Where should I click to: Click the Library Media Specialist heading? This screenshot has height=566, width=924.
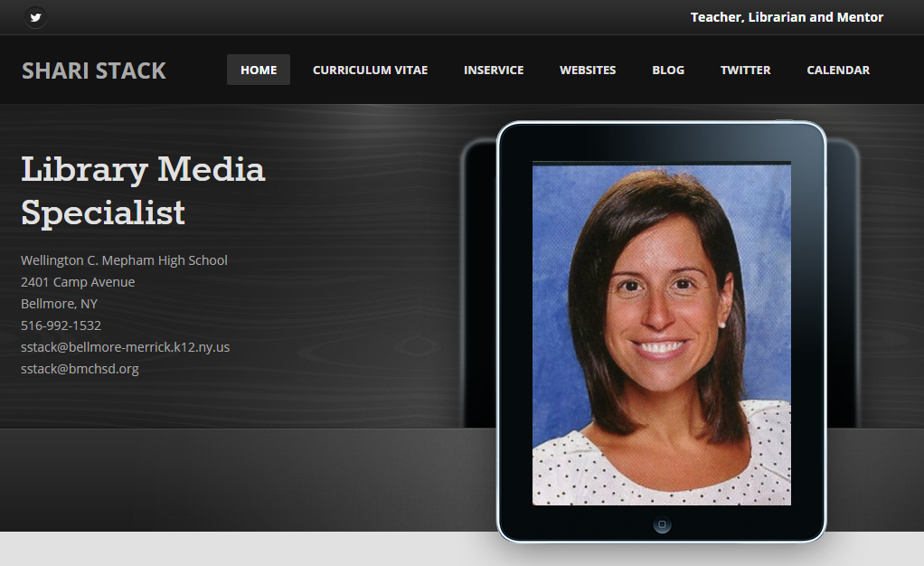point(142,191)
